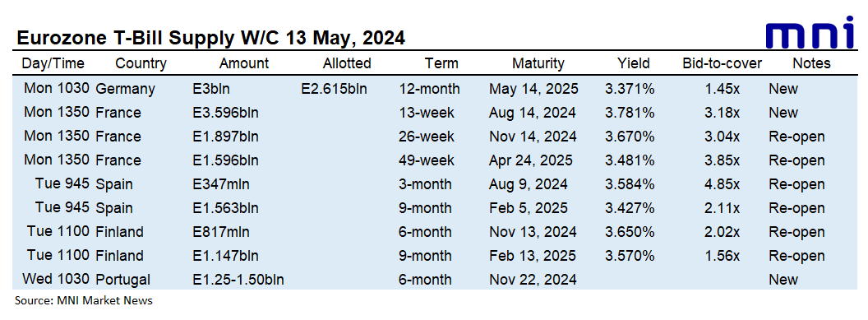The width and height of the screenshot is (868, 320).
Task: Select the Wed 1030 Portugal row
Action: tap(435, 280)
